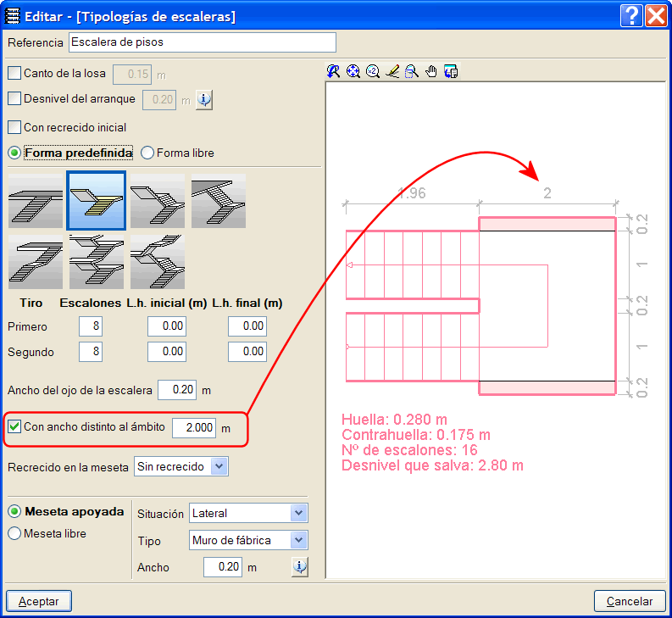Click disabled Canto de la losa field
The height and width of the screenshot is (618, 672).
tap(132, 75)
